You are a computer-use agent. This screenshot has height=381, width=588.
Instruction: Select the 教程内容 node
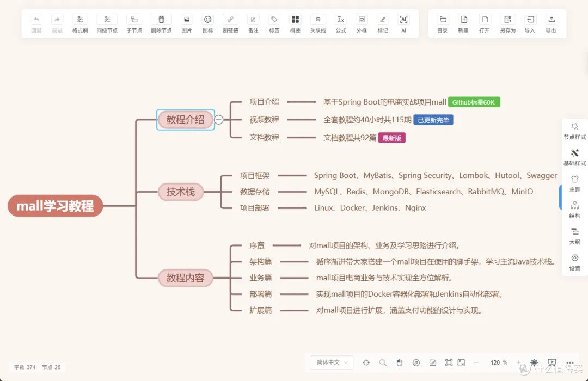click(x=185, y=278)
